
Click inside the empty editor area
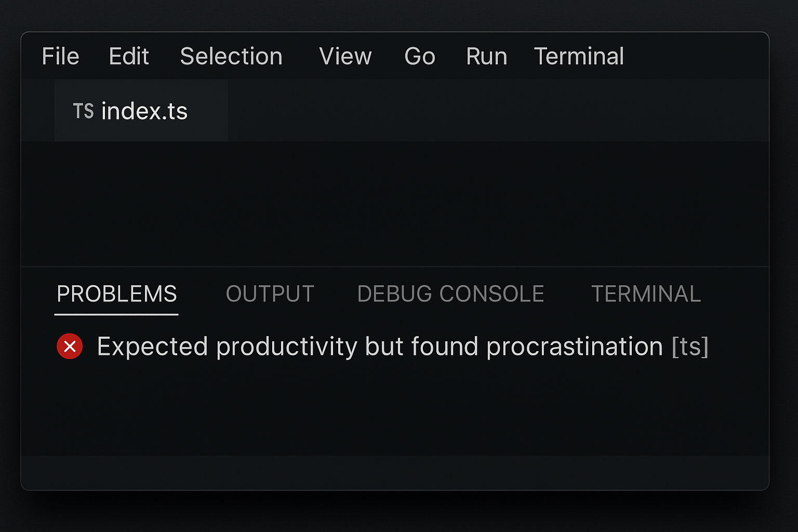point(395,204)
